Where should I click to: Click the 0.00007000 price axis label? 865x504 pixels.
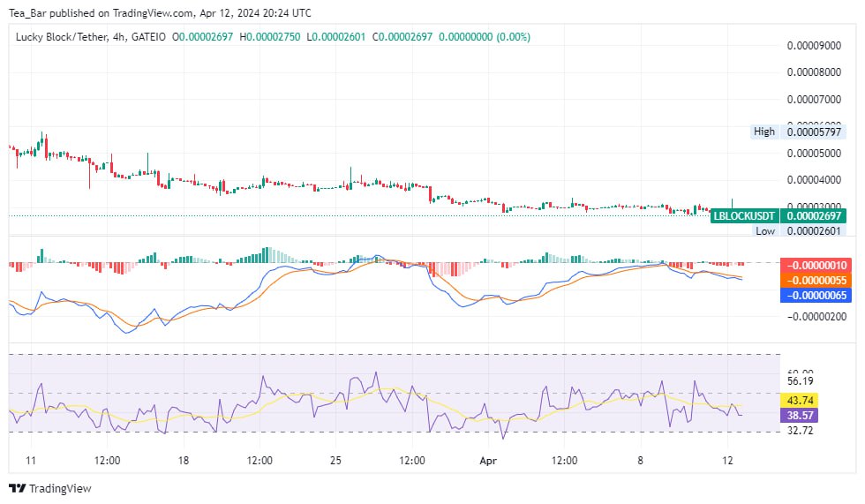[814, 100]
